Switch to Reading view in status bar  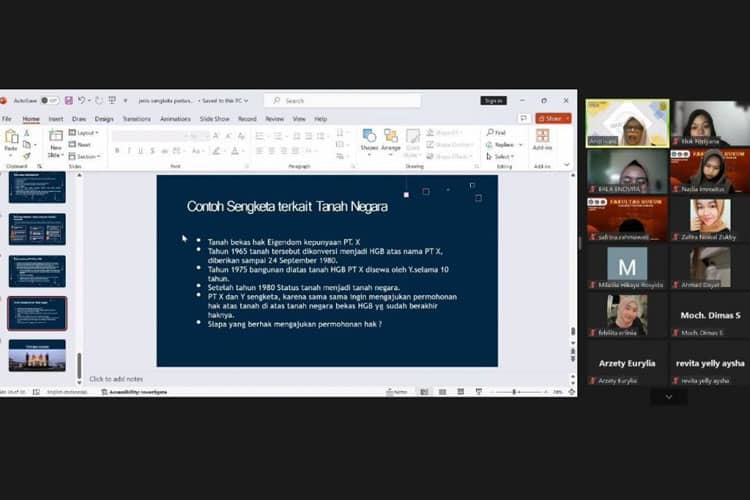(461, 392)
